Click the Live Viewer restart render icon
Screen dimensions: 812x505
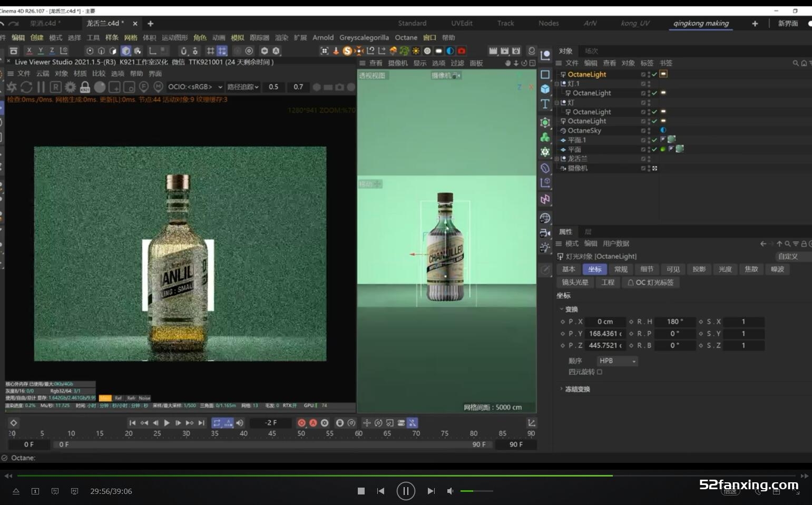[26, 87]
